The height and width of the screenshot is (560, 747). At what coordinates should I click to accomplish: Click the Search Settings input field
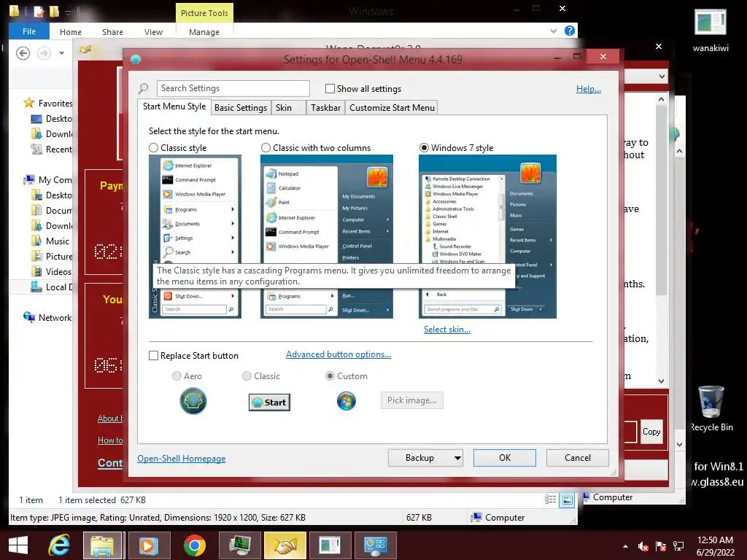(x=233, y=88)
